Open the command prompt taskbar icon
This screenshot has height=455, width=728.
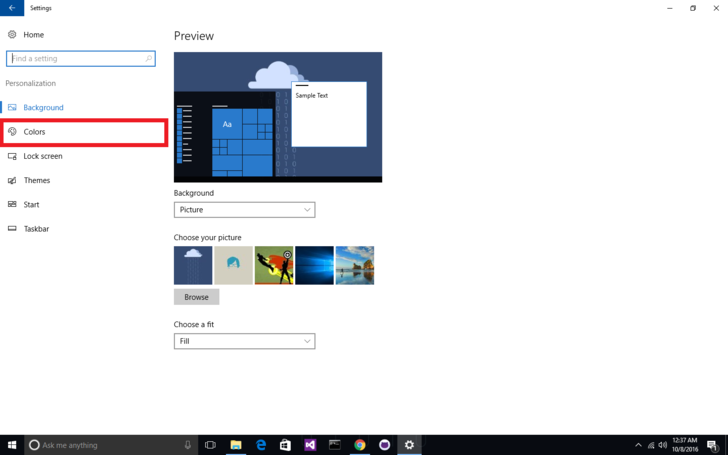pyautogui.click(x=335, y=445)
